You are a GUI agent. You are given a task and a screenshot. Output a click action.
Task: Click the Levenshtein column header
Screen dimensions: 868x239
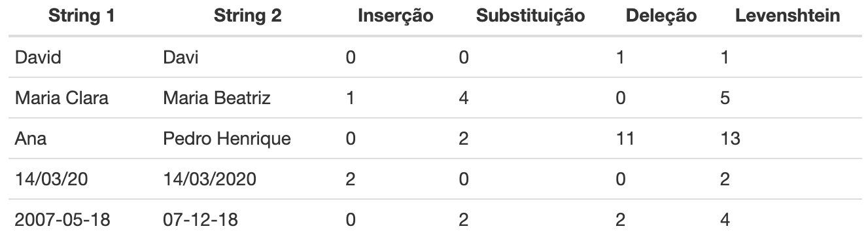click(788, 16)
